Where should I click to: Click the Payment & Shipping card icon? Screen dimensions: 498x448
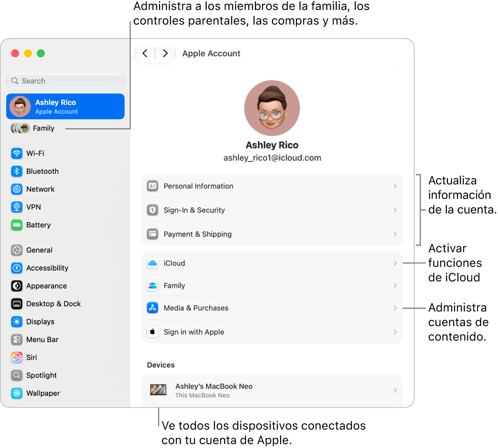tap(152, 234)
